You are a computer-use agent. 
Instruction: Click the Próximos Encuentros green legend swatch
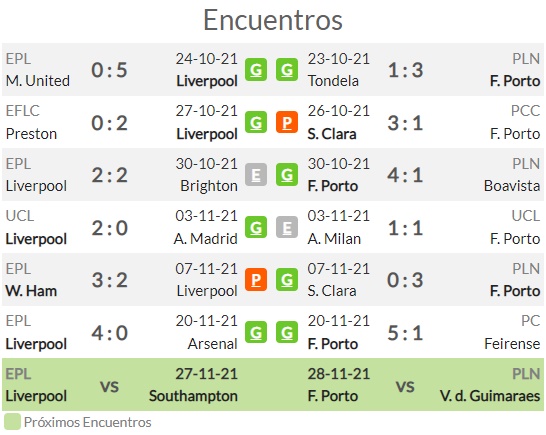(x=12, y=422)
